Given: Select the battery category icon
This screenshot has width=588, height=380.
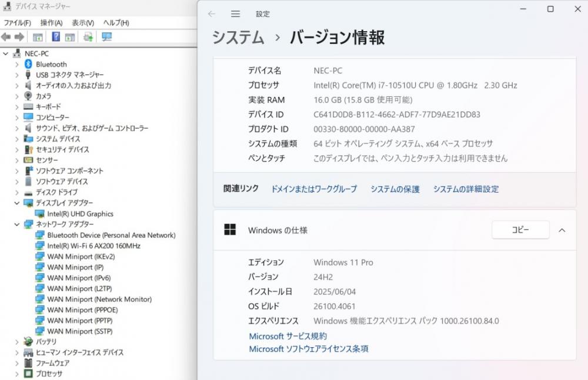Looking at the screenshot, I should click(28, 341).
